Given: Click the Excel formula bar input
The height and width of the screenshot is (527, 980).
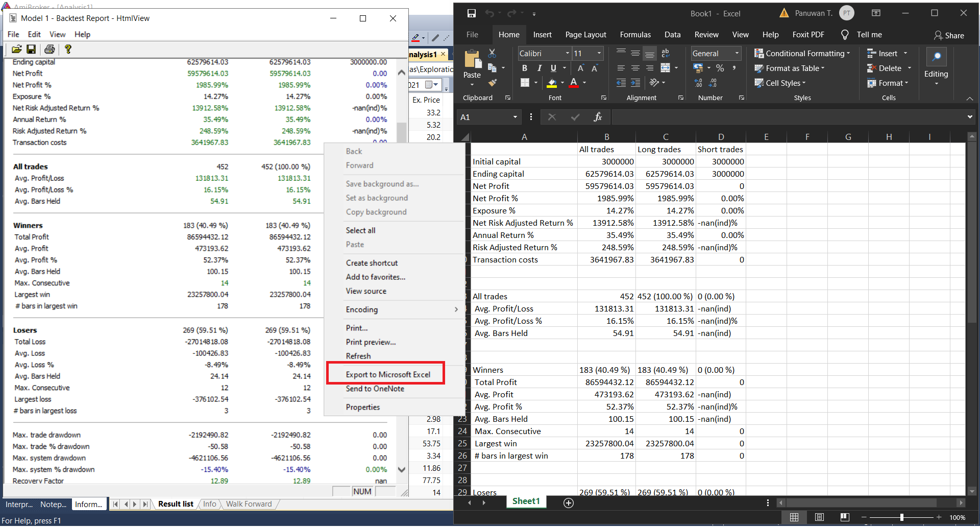Looking at the screenshot, I should pyautogui.click(x=788, y=117).
